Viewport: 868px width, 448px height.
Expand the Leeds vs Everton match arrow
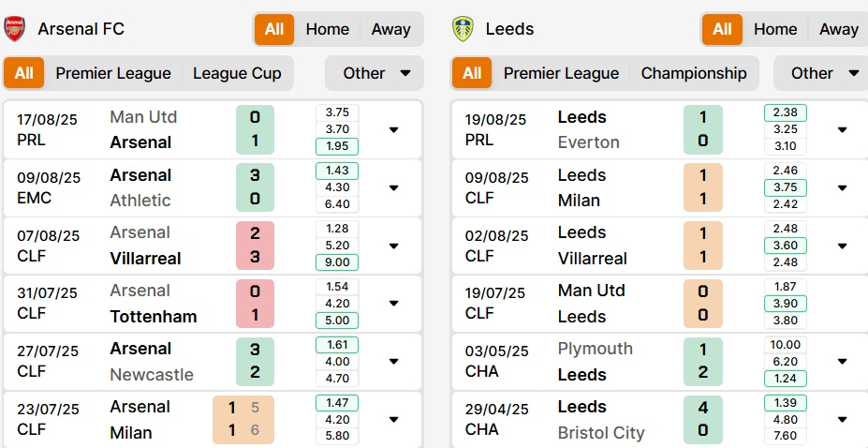pos(842,129)
